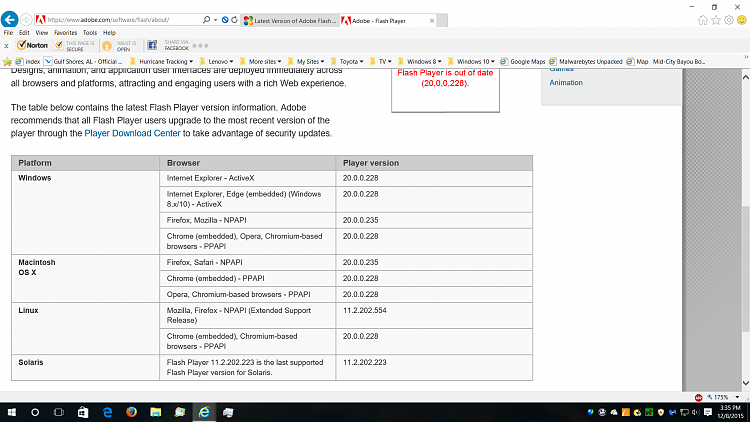The width and height of the screenshot is (750, 422).
Task: Click the Cortana circle on taskbar
Action: (x=35, y=412)
